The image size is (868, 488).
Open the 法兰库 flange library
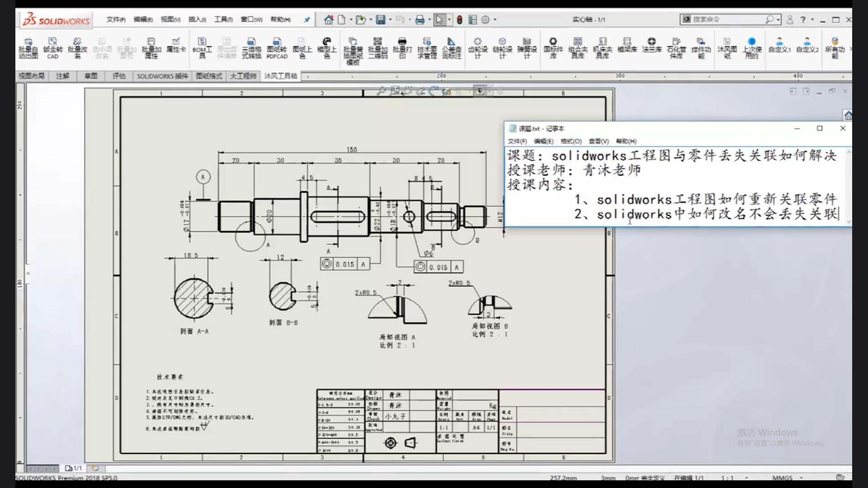tap(651, 46)
